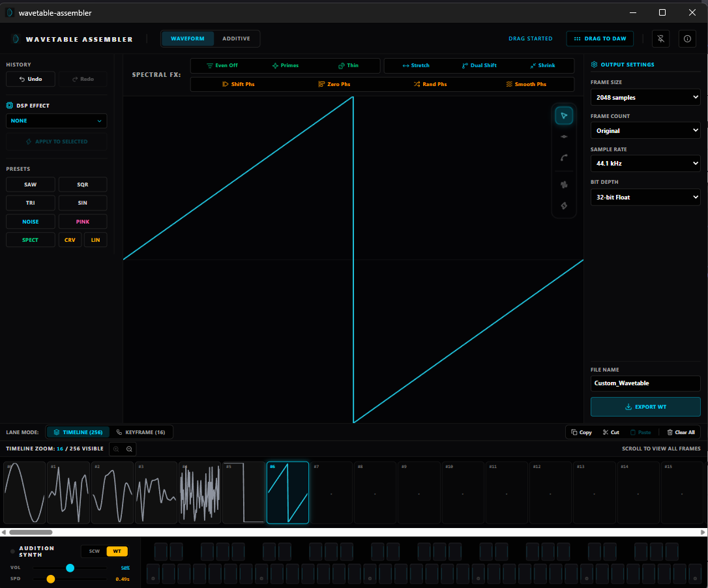Load the SQR preset

(83, 184)
